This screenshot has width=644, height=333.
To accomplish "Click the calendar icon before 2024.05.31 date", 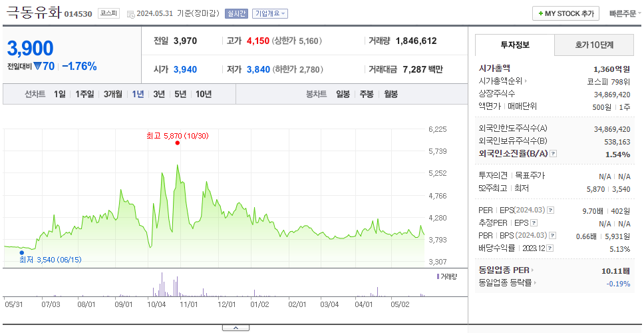I will pyautogui.click(x=130, y=14).
